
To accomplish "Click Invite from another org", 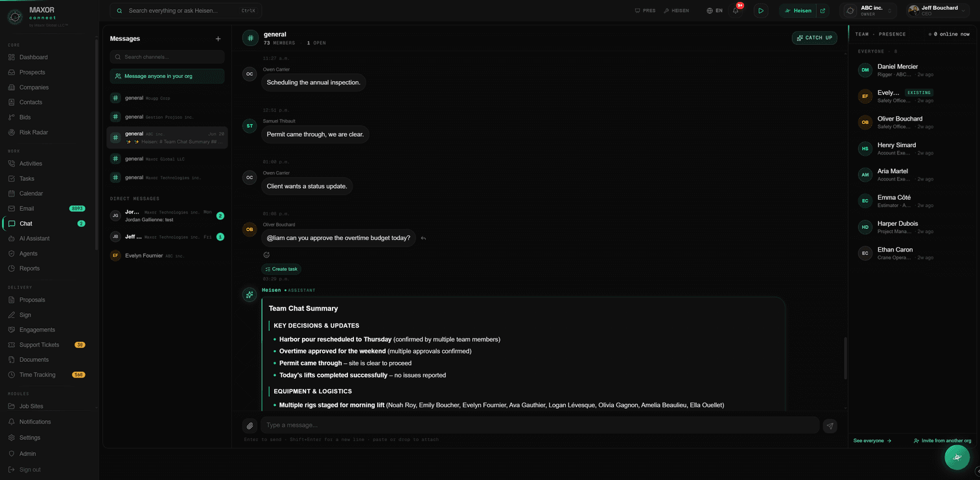I will pyautogui.click(x=942, y=440).
